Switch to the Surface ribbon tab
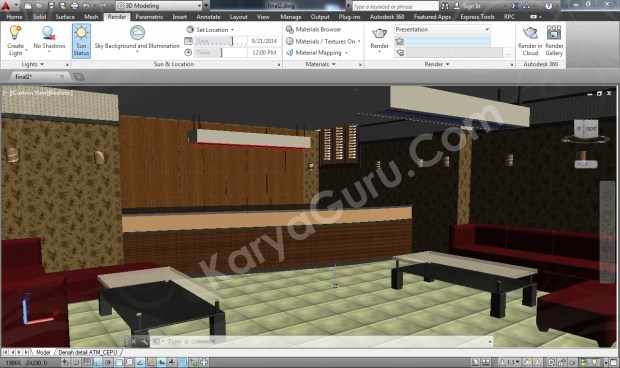Screen dimensions: 620x368 tap(65, 17)
